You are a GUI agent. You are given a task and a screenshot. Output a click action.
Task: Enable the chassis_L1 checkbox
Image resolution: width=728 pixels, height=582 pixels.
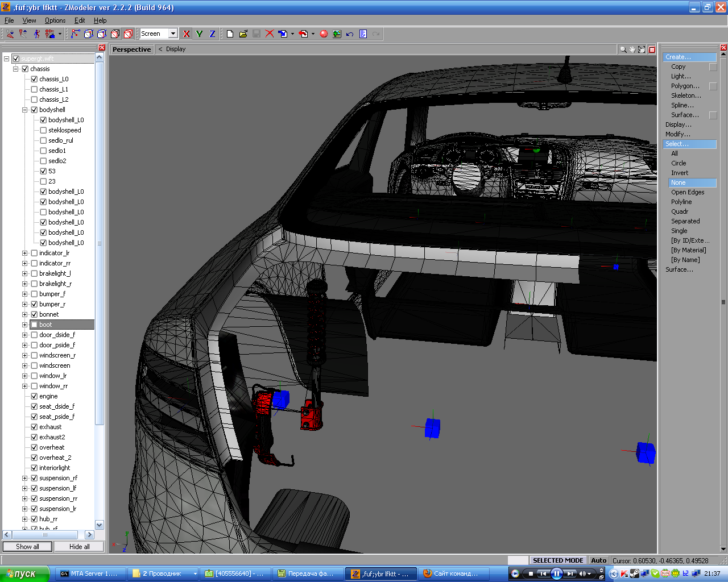tap(34, 89)
